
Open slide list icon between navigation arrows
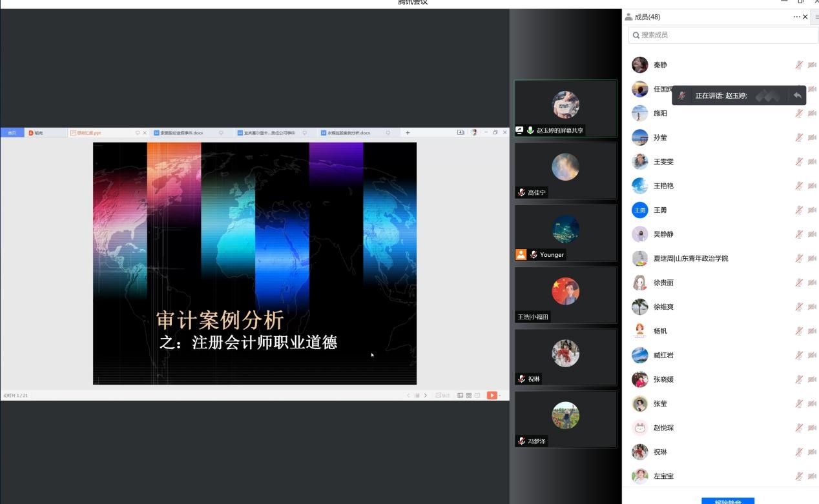point(417,396)
